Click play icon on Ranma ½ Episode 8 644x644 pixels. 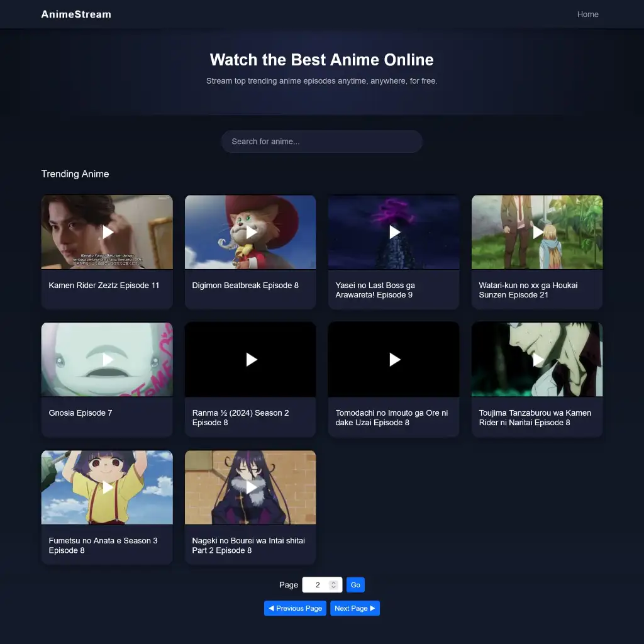(251, 359)
